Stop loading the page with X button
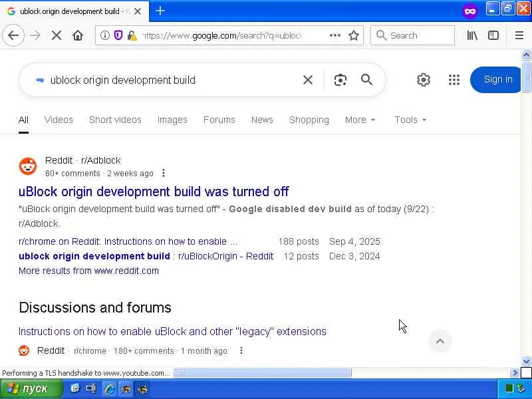 point(57,35)
